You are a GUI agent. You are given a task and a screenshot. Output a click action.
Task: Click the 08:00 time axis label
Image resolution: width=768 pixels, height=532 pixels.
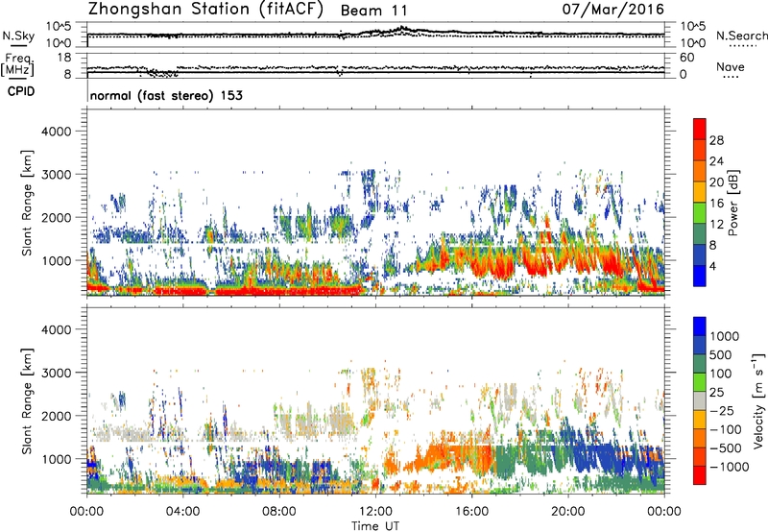279,512
